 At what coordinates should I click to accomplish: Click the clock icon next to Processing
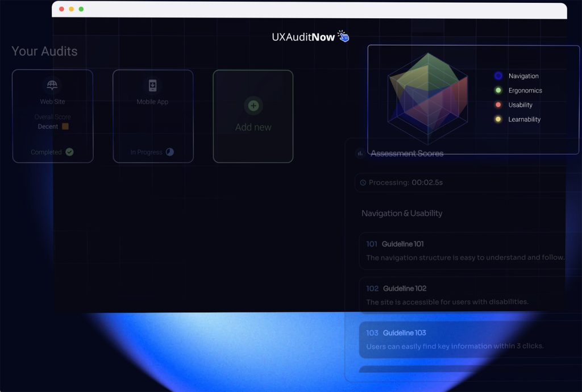point(363,182)
